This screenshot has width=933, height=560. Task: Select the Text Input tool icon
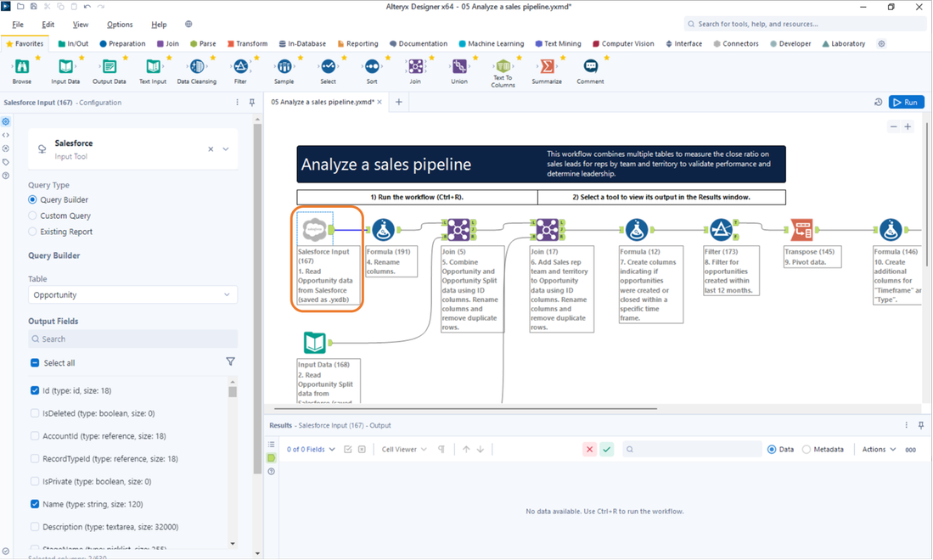point(153,66)
